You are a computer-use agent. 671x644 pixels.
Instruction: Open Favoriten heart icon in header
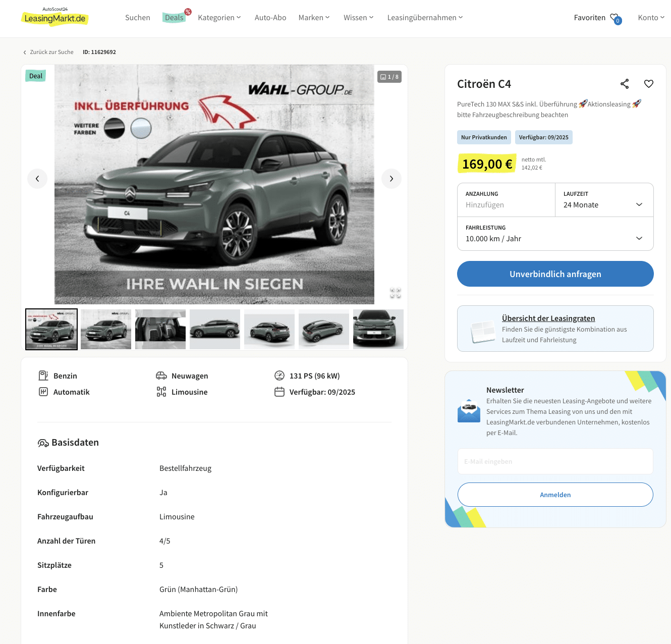click(x=616, y=19)
